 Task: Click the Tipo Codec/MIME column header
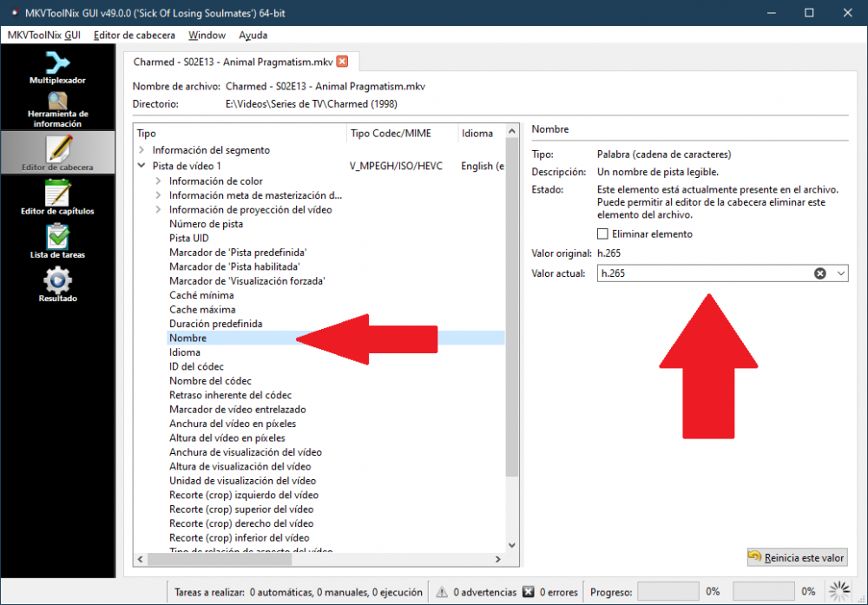(402, 133)
